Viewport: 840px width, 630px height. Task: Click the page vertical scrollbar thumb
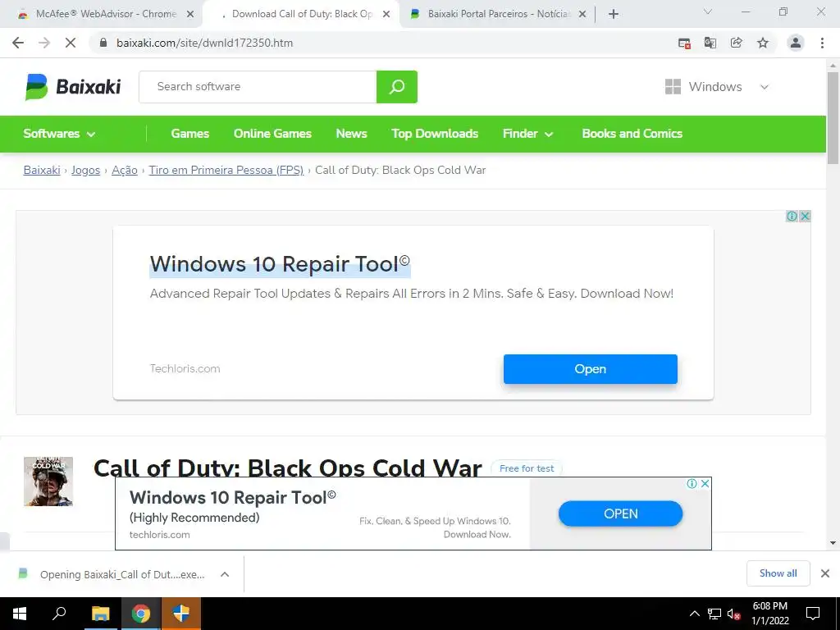(x=833, y=118)
